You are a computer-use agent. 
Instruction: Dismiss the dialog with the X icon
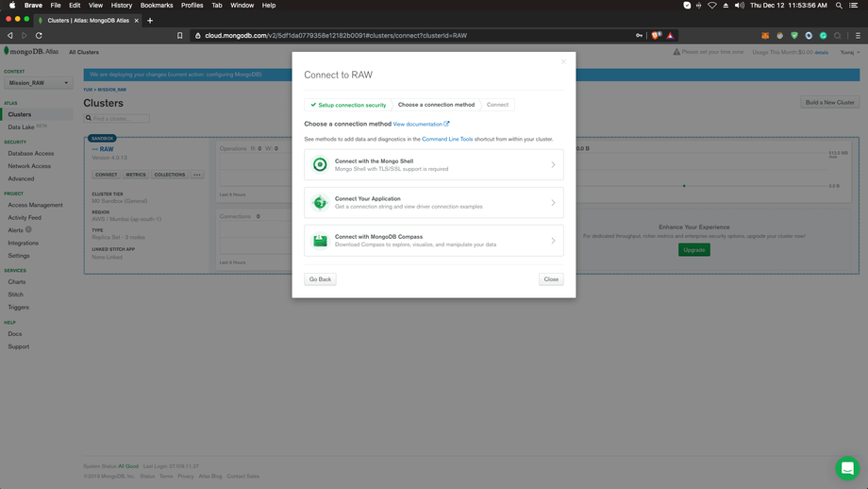(x=563, y=62)
